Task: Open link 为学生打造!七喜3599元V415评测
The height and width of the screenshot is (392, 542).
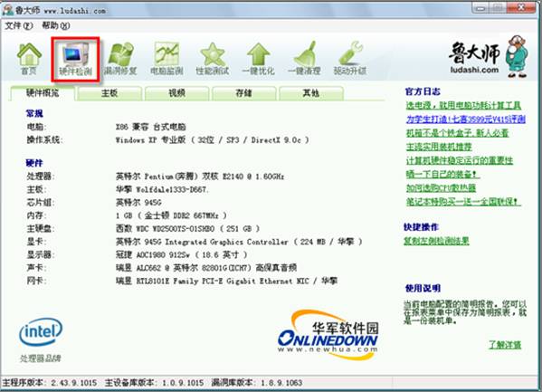Action: tap(466, 120)
